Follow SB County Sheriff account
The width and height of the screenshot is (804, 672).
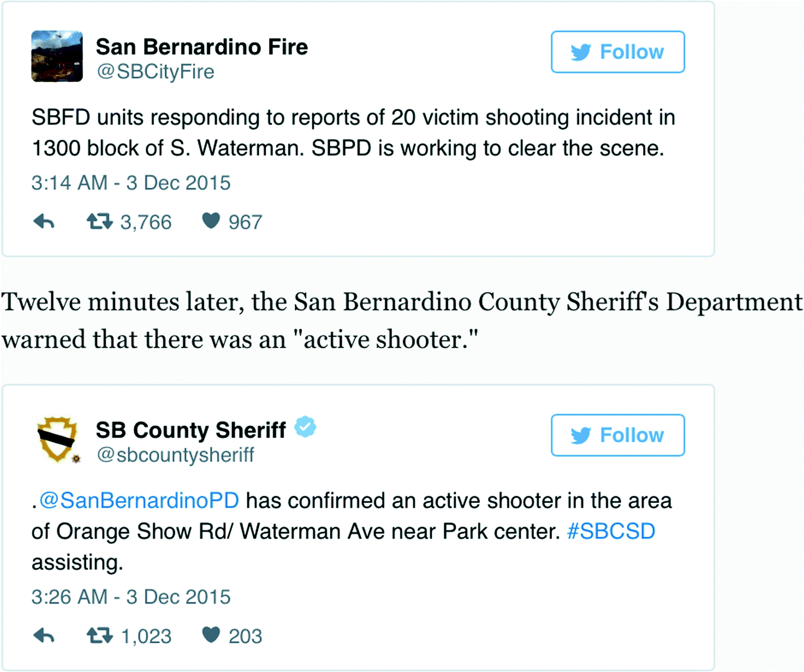(618, 435)
